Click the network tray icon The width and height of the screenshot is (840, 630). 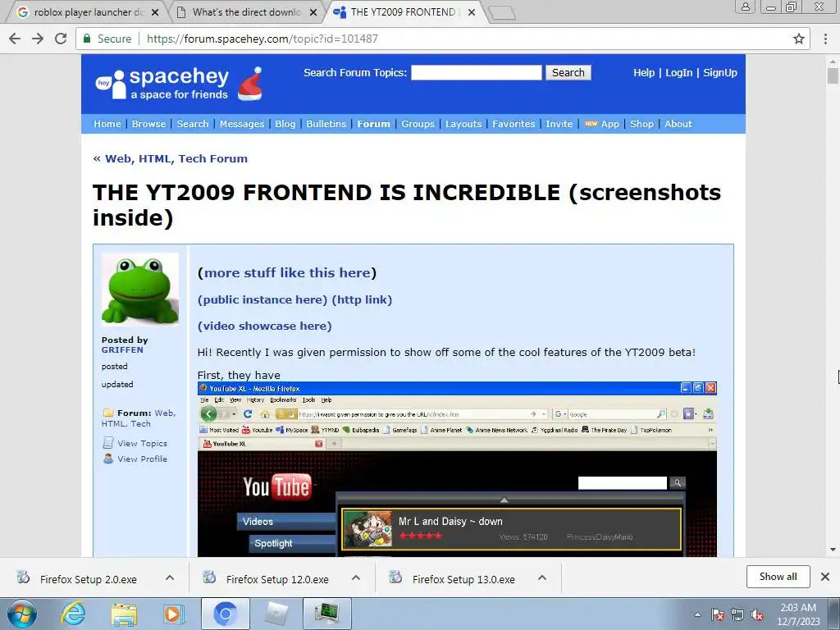click(x=737, y=615)
